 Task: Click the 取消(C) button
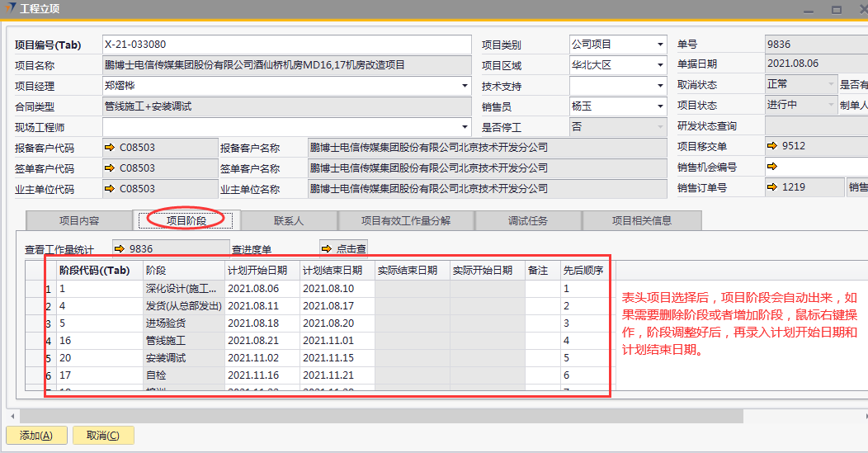(x=103, y=436)
